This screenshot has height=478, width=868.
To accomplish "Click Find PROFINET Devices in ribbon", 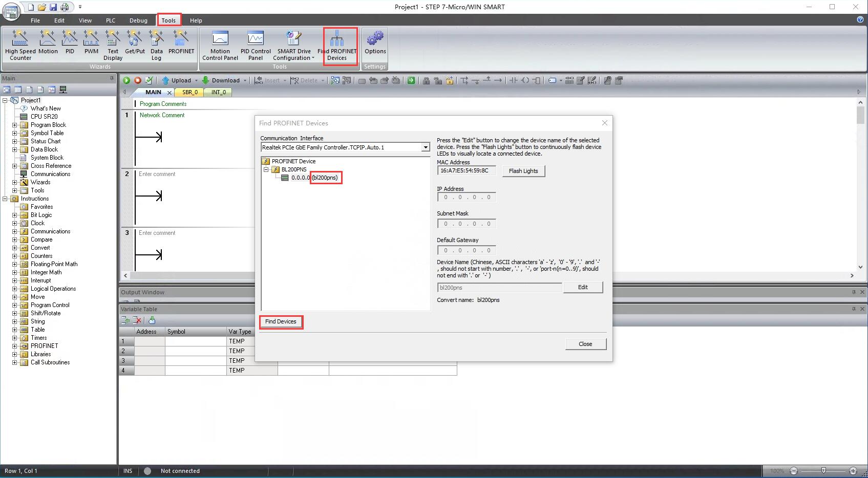I will (337, 45).
